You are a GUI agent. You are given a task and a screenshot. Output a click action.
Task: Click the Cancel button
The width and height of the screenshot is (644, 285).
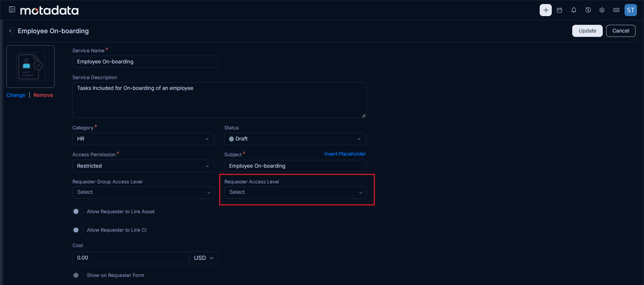[x=621, y=31]
